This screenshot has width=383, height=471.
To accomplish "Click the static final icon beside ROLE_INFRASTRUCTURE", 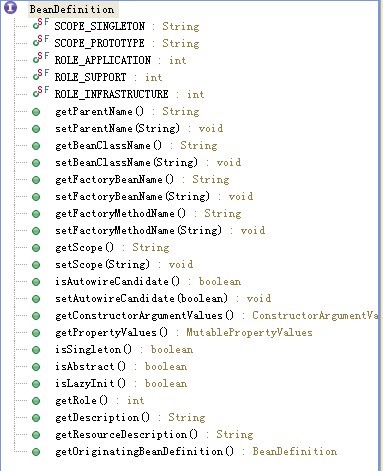I will tap(41, 92).
